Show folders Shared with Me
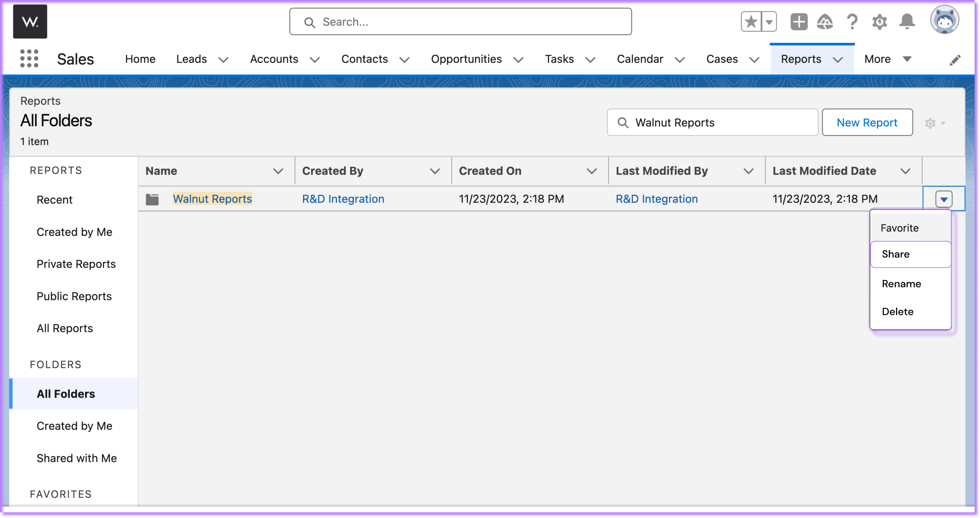This screenshot has height=518, width=980. click(76, 458)
